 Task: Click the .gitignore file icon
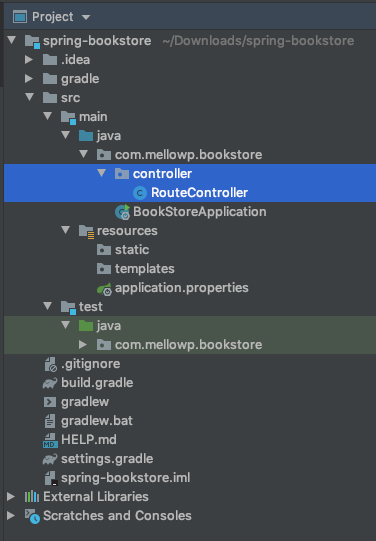(x=51, y=364)
